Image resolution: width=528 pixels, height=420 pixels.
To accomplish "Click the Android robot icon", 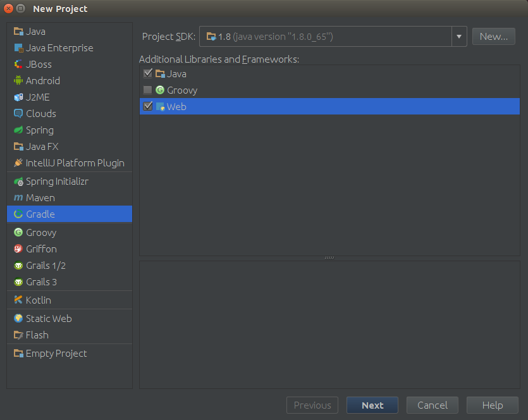I will point(18,80).
